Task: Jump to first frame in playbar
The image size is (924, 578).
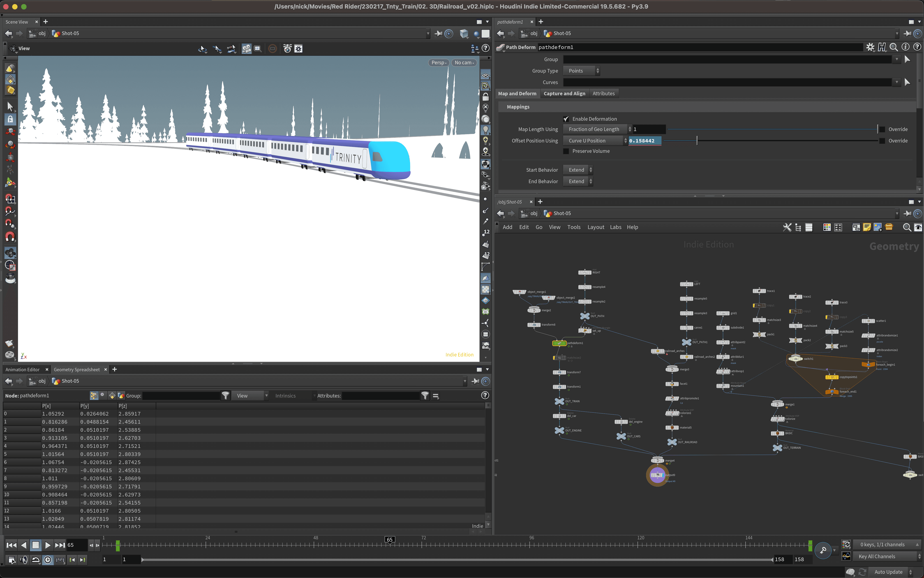Action: [11, 545]
